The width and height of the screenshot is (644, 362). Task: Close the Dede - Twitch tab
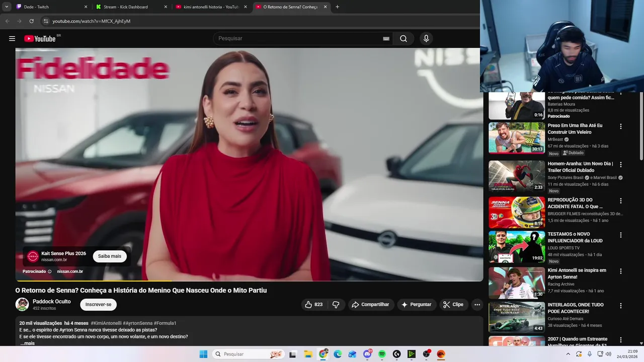pyautogui.click(x=86, y=7)
